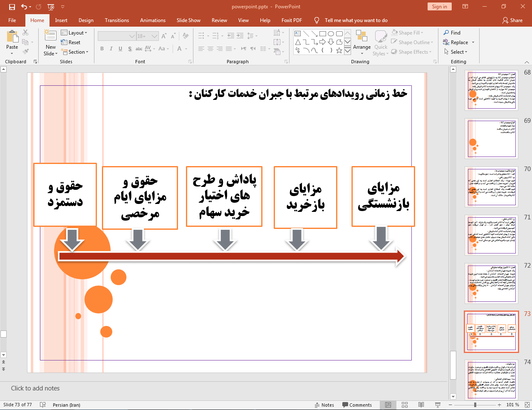Open the font name combo box dropdown

point(132,36)
